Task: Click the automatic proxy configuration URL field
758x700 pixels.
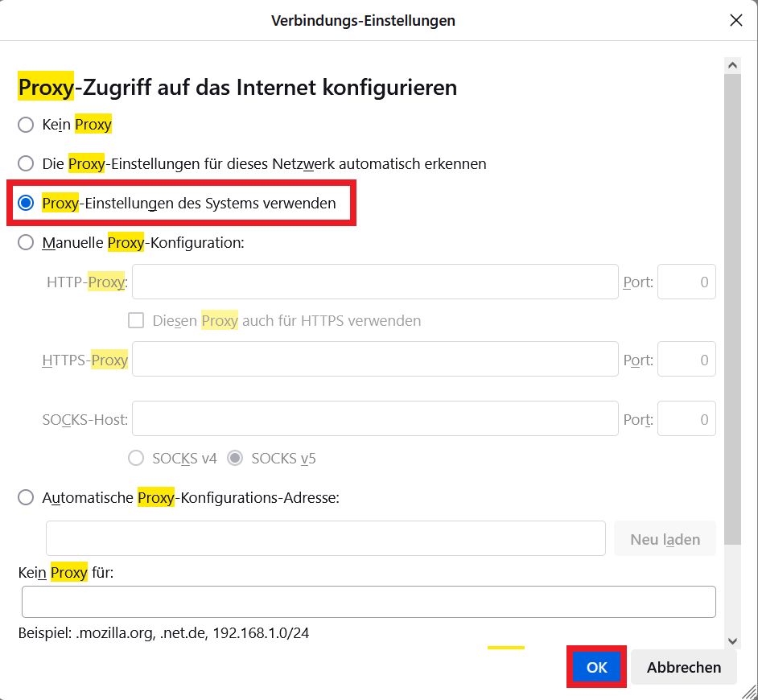Action: pyautogui.click(x=325, y=538)
